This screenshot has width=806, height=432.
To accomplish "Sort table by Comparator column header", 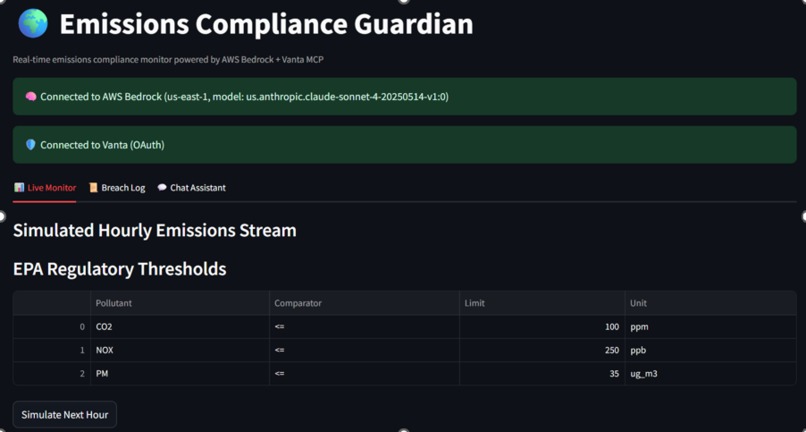I will coord(364,303).
